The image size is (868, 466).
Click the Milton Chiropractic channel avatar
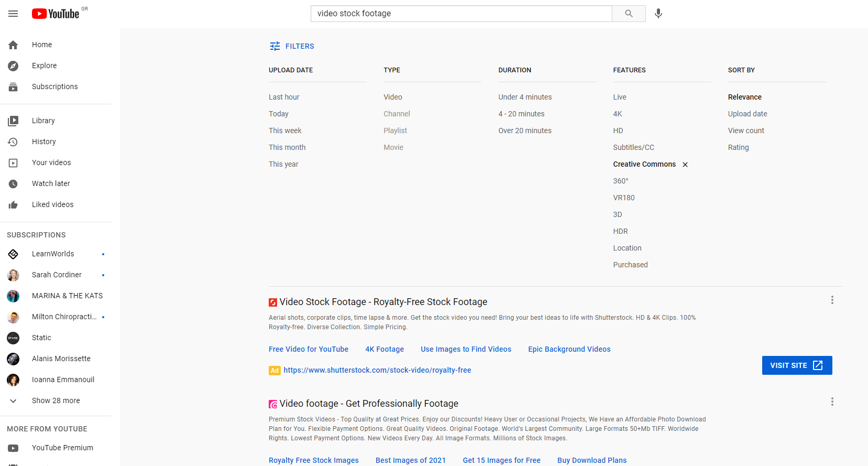tap(13, 317)
